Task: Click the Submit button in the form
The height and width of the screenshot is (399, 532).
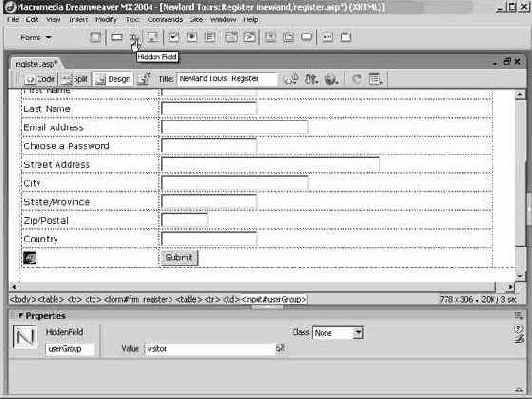Action: pos(179,258)
